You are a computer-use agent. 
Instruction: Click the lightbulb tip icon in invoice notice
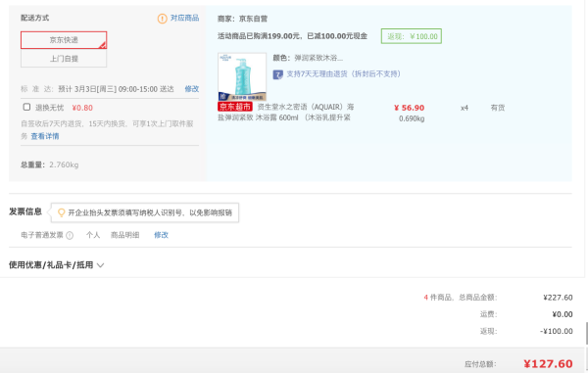(61, 213)
